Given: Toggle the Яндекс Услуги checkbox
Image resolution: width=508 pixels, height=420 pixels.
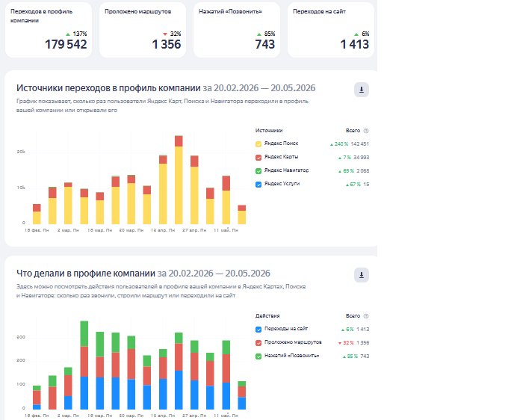Looking at the screenshot, I should (258, 185).
